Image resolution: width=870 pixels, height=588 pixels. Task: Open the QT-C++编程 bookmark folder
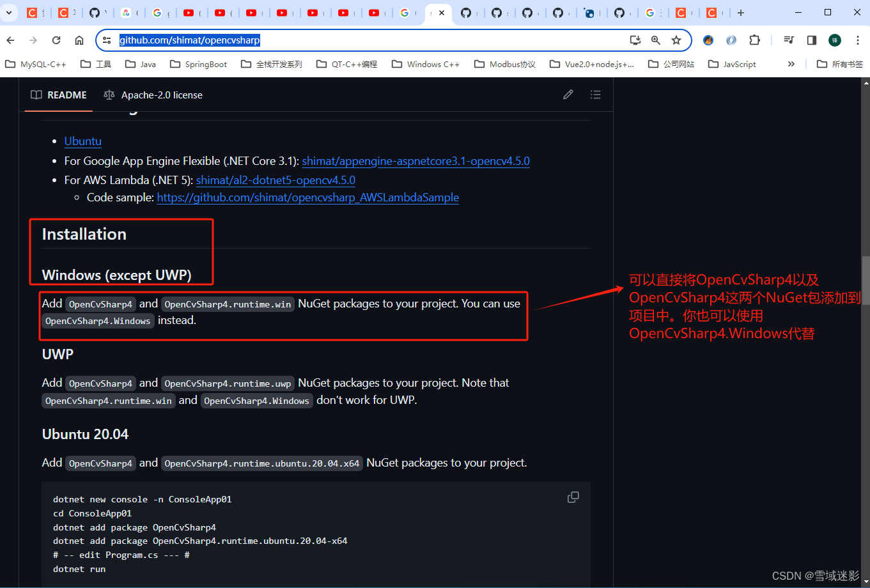click(347, 64)
